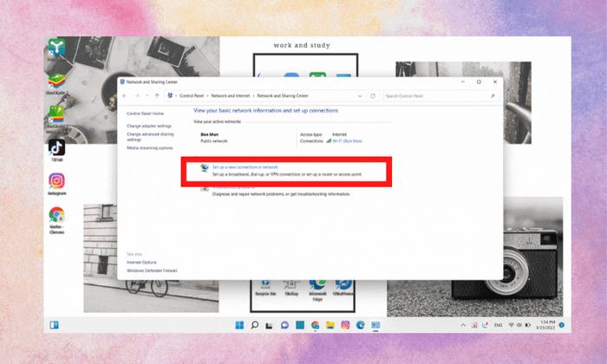
Task: Click the Troubleshoot problems icon
Action: click(205, 188)
